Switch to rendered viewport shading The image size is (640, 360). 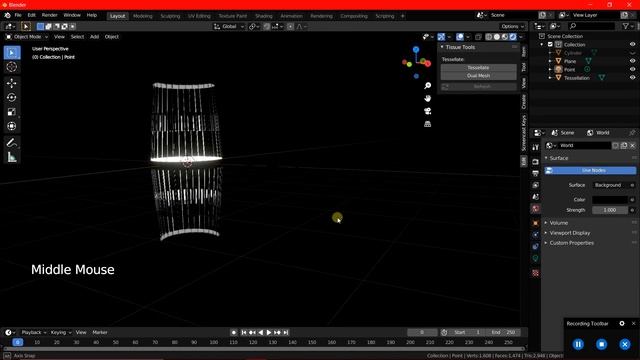pyautogui.click(x=513, y=37)
